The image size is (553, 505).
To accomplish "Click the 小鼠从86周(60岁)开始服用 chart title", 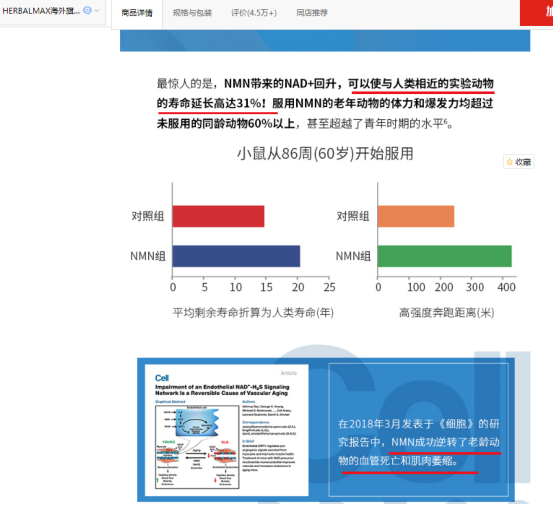I will tap(325, 154).
